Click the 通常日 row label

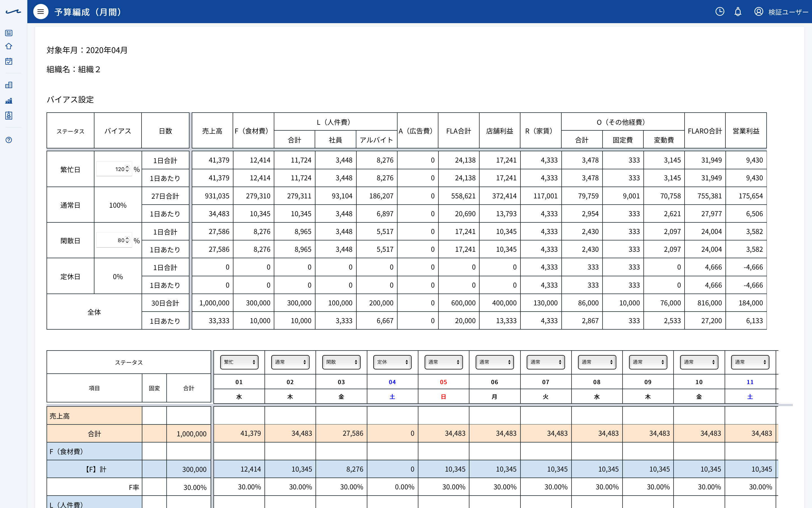(x=70, y=205)
